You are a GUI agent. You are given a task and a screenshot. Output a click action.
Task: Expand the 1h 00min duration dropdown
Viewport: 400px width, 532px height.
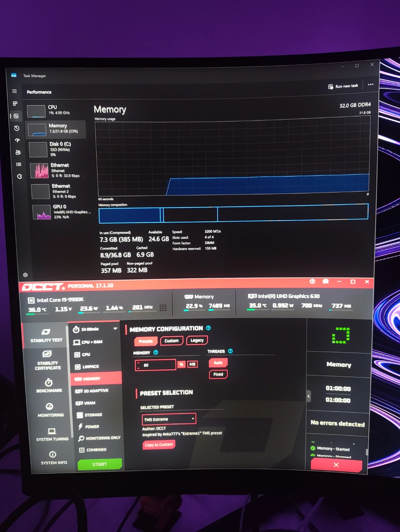[95, 329]
